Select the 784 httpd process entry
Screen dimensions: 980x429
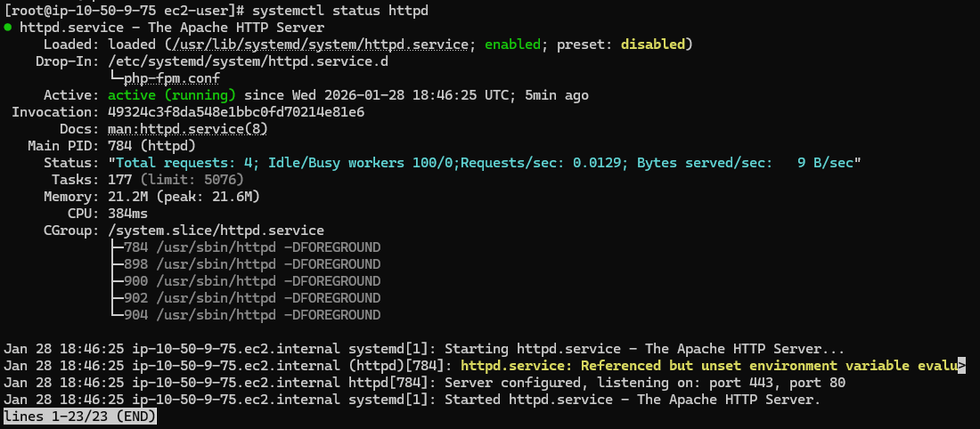click(252, 247)
